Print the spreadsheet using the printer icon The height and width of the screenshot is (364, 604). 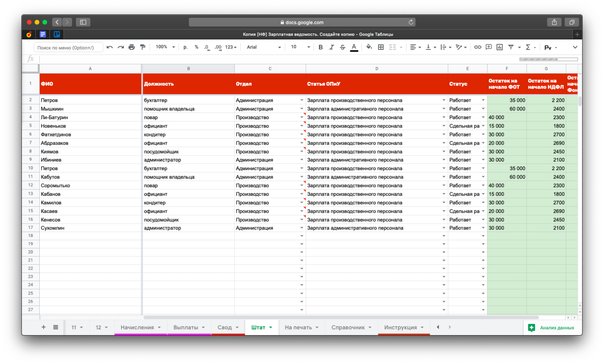[x=132, y=47]
